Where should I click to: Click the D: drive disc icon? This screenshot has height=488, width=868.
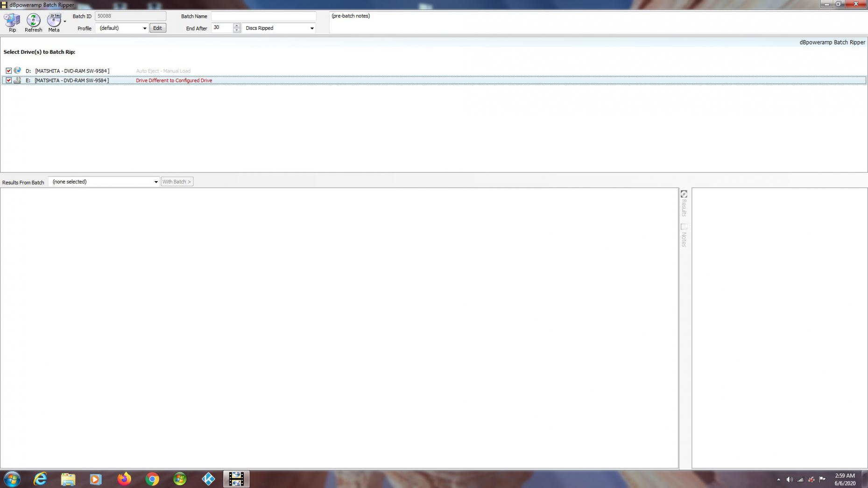point(17,71)
